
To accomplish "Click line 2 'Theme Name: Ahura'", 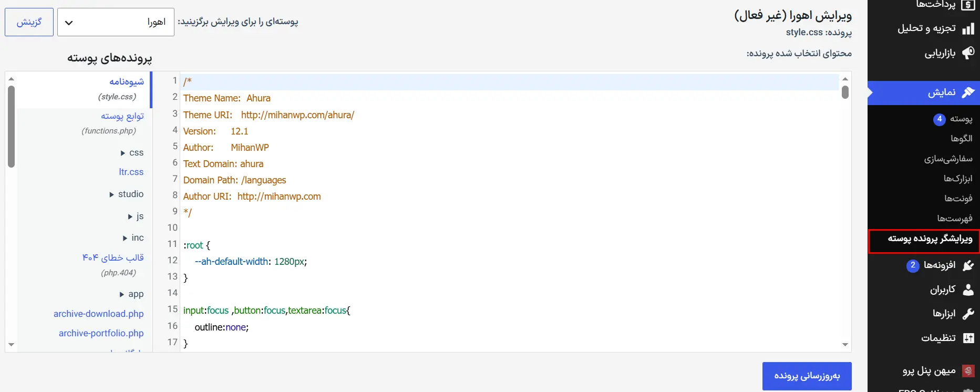I will pyautogui.click(x=226, y=98).
